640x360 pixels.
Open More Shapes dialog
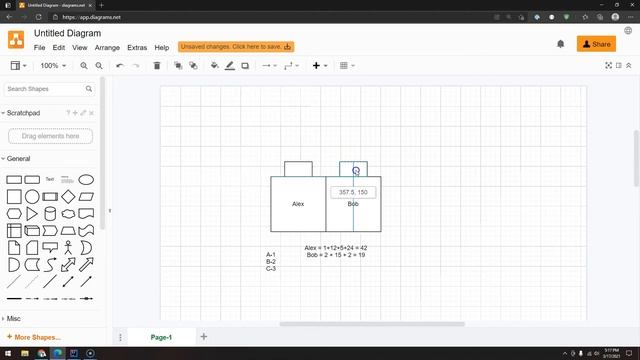pos(34,338)
